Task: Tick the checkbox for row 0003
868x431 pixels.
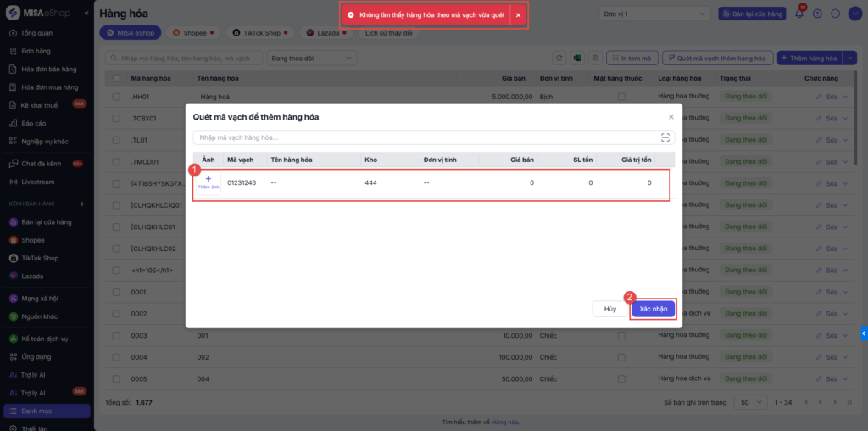Action: pyautogui.click(x=116, y=336)
